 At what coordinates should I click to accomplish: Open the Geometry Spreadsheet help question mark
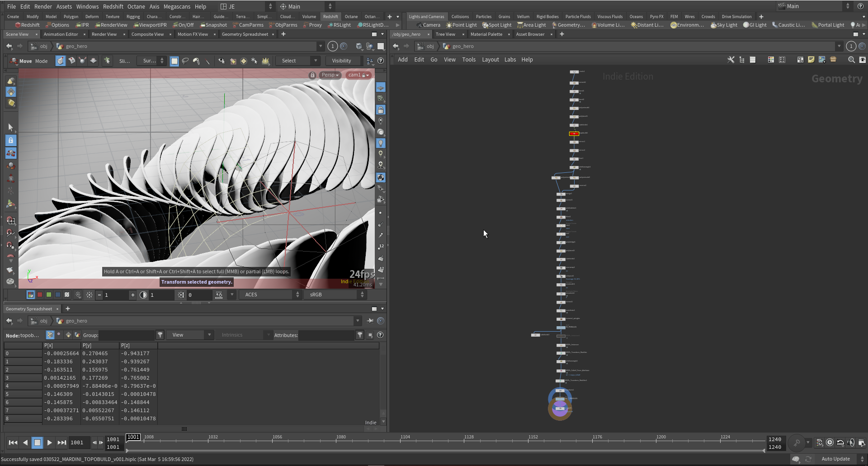point(380,335)
